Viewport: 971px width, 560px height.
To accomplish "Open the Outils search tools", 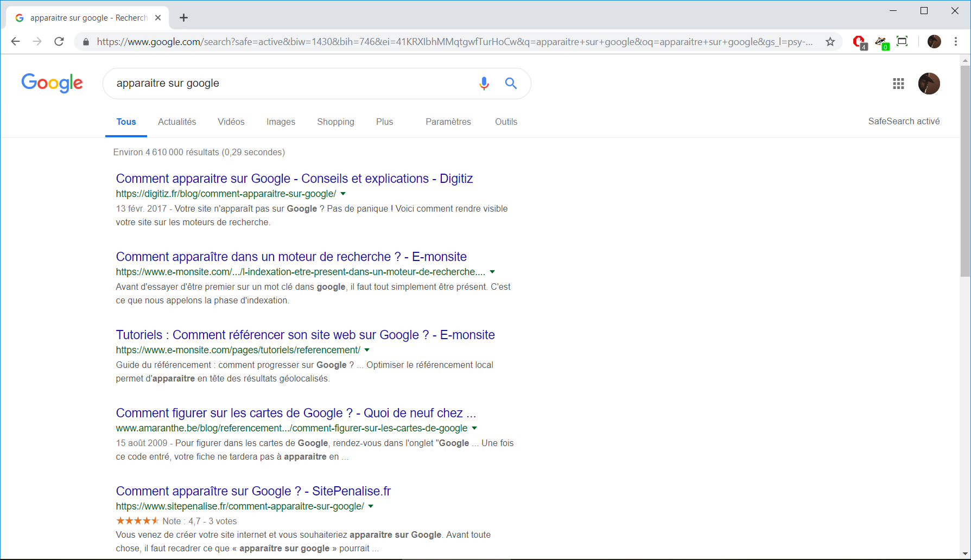I will tap(506, 122).
